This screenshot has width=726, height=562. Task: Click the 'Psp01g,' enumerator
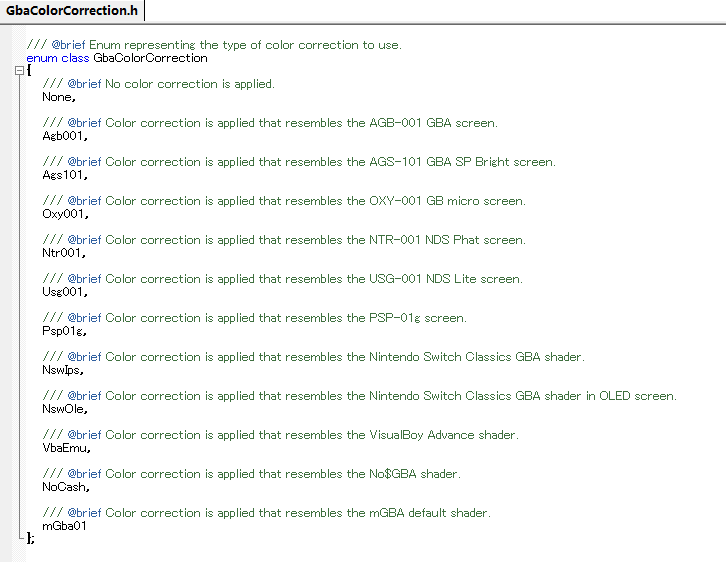click(x=64, y=331)
